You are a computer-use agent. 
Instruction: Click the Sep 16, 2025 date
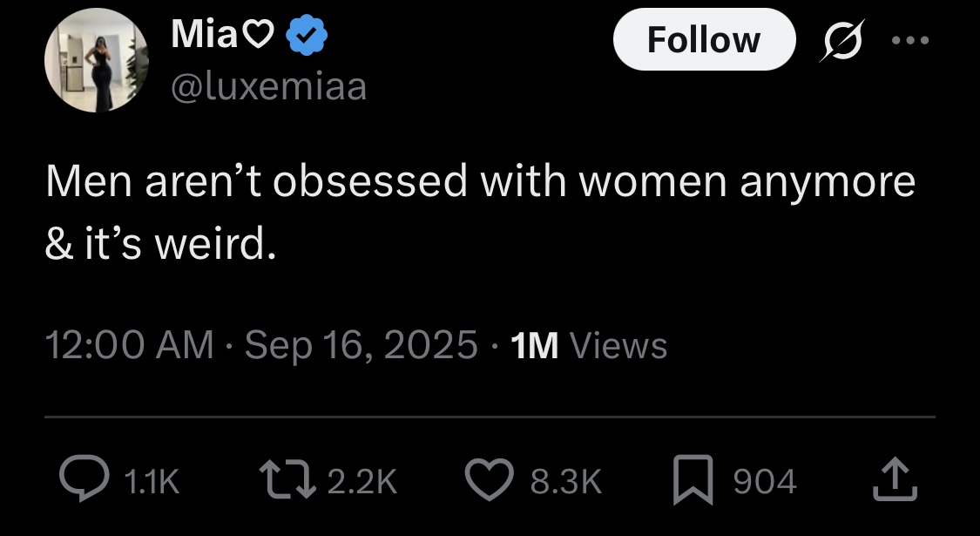coord(362,346)
